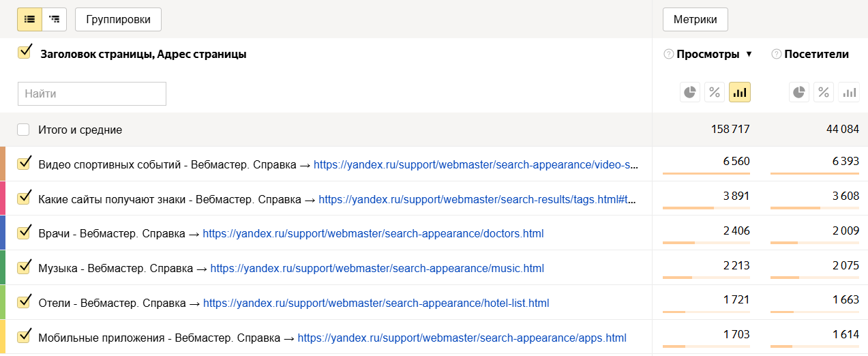Switch to flat list view icon
This screenshot has width=868, height=356.
pos(29,19)
